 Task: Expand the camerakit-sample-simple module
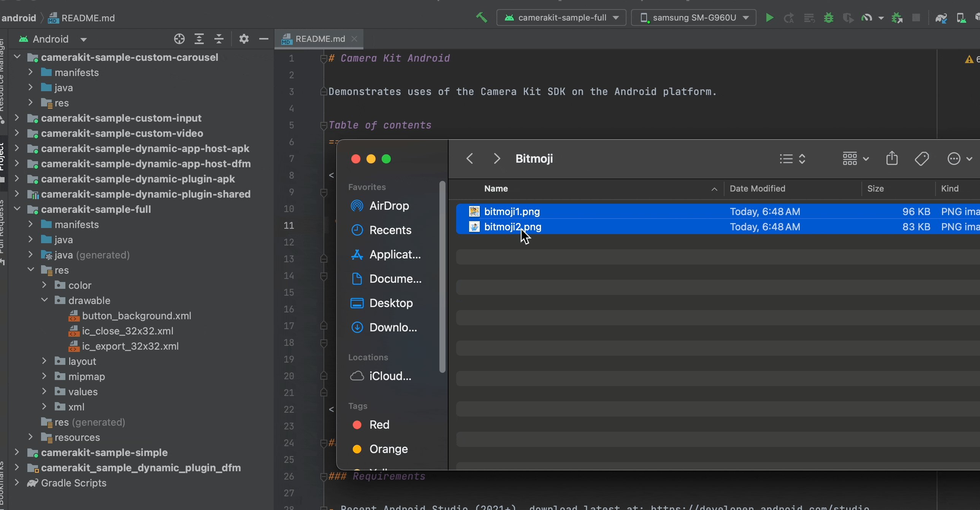point(17,452)
